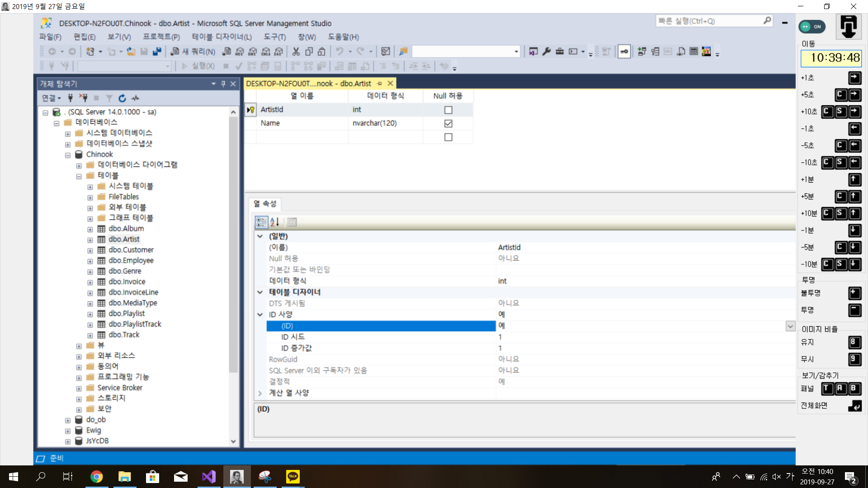Click the Set Primary Key toolbar icon
The image size is (868, 488).
point(624,52)
